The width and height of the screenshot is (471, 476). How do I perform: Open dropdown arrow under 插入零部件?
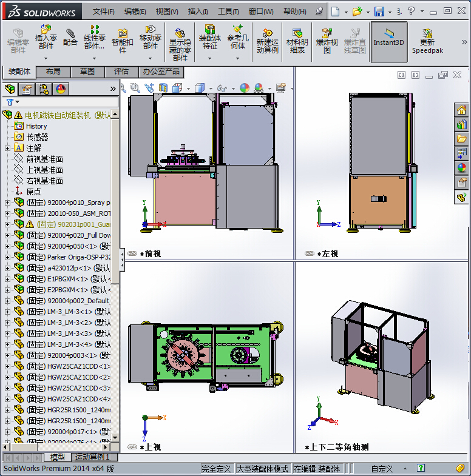click(x=46, y=58)
